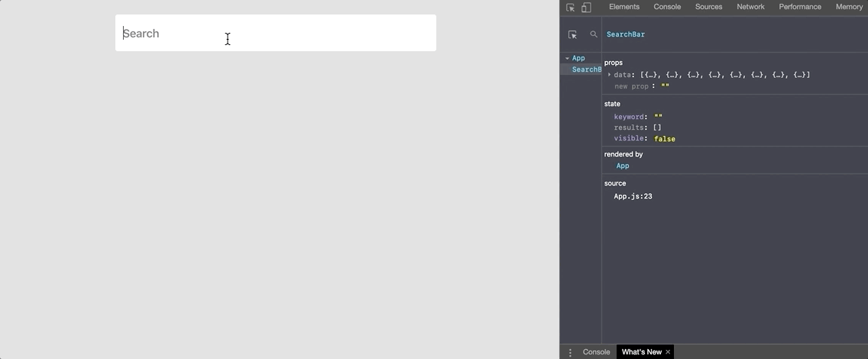Activate the DevTools inspect element icon
The height and width of the screenshot is (359, 868).
tap(570, 7)
